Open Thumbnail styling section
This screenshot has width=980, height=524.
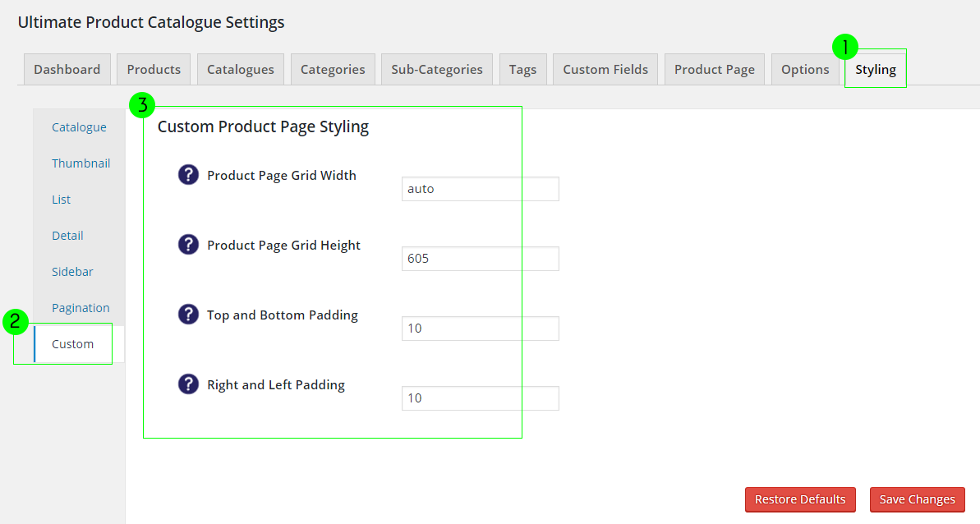pos(81,163)
